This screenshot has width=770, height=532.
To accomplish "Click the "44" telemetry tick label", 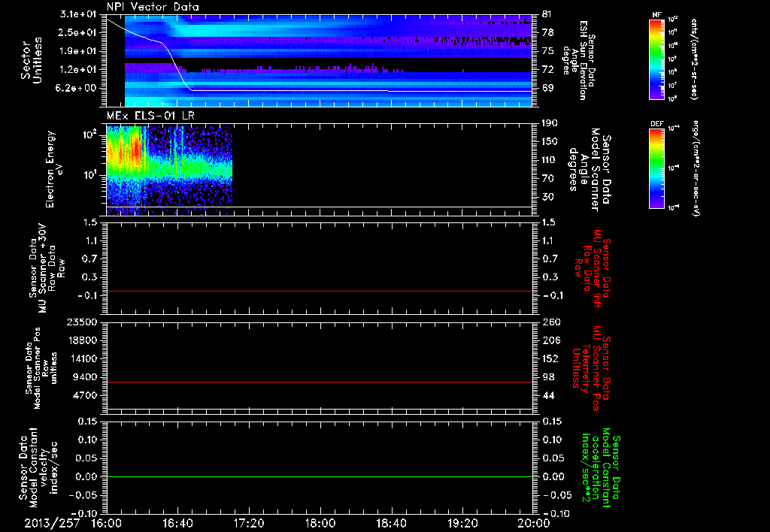I will click(x=548, y=395).
